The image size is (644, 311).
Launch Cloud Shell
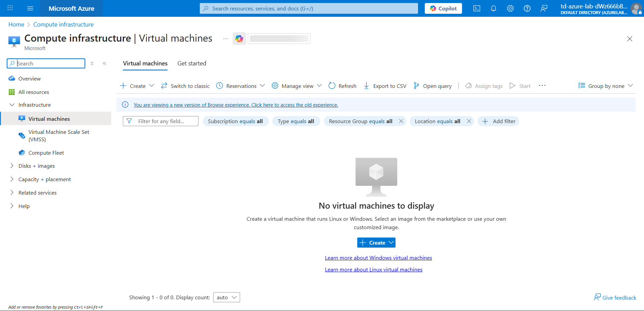pyautogui.click(x=476, y=8)
